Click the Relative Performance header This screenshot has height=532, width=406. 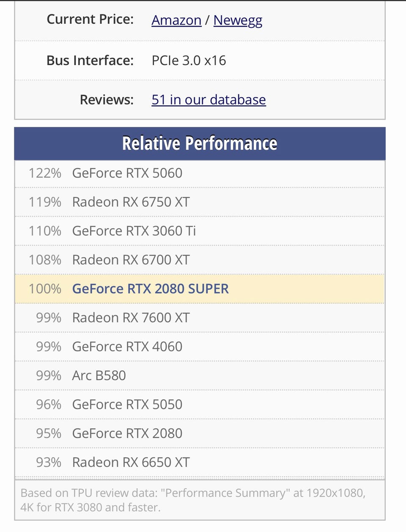(x=200, y=143)
